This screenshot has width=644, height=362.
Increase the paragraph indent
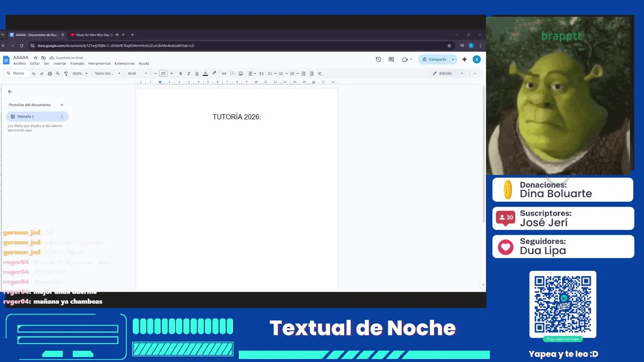[x=311, y=73]
